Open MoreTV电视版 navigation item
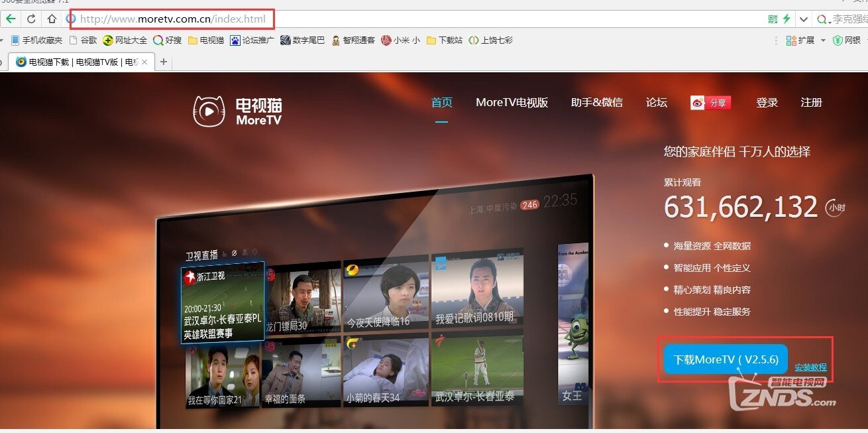868x433 pixels. point(512,103)
